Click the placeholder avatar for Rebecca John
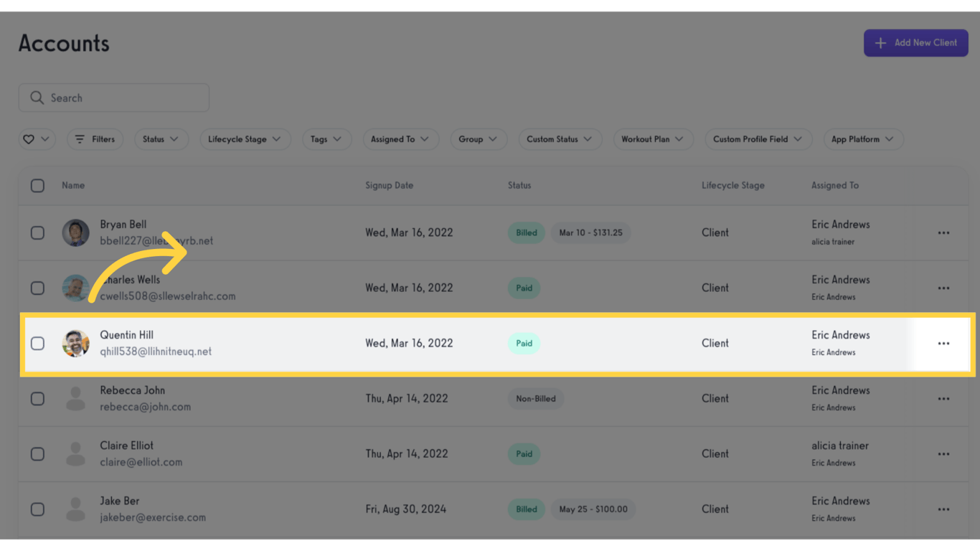Screen dimensions: 980x551 tap(75, 398)
